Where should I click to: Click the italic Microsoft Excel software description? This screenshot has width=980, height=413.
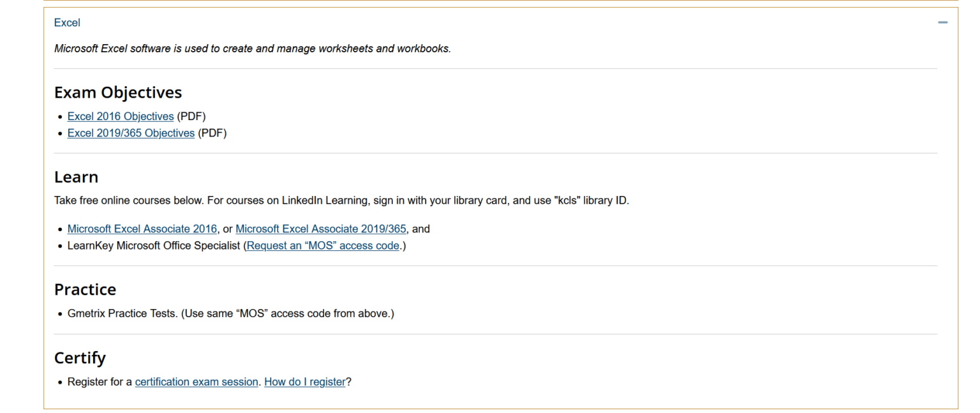pyautogui.click(x=252, y=49)
